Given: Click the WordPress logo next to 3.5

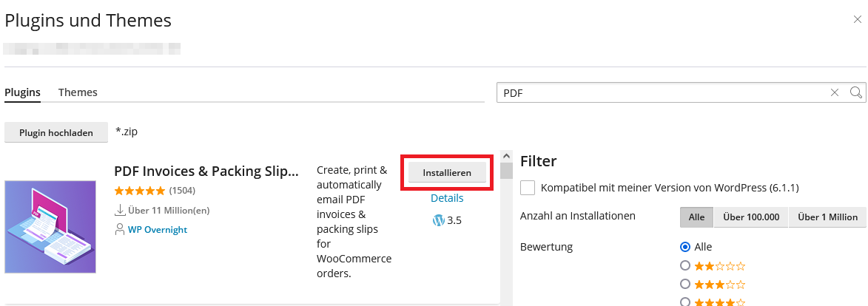Looking at the screenshot, I should click(438, 220).
